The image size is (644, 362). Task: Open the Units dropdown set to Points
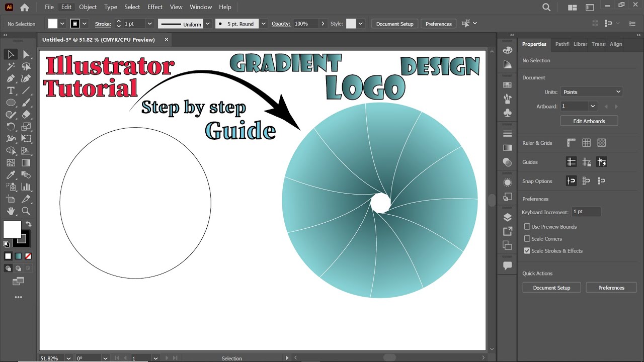[x=592, y=92]
